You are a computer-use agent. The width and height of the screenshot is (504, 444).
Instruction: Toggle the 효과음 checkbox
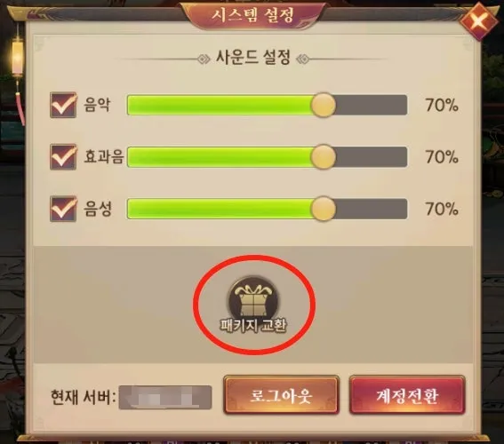[x=63, y=156]
